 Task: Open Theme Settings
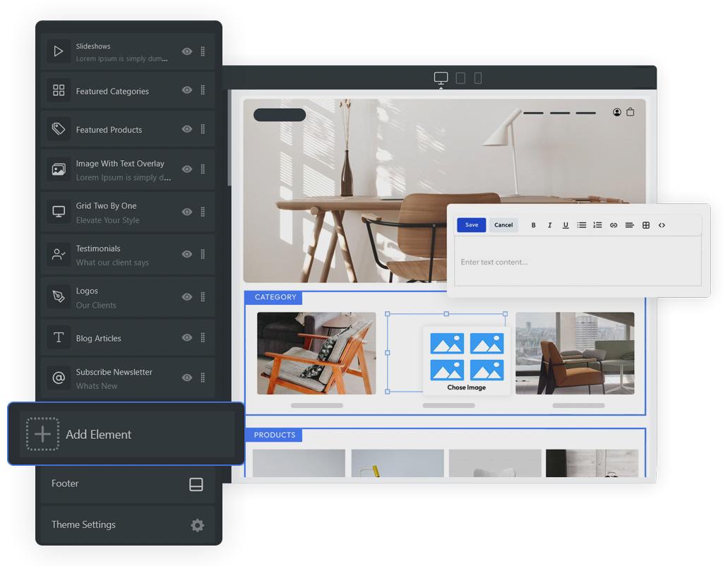tap(127, 525)
